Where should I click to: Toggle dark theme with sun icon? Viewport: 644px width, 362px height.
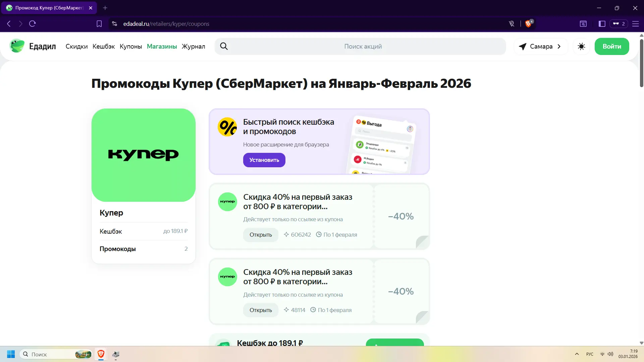pyautogui.click(x=581, y=46)
